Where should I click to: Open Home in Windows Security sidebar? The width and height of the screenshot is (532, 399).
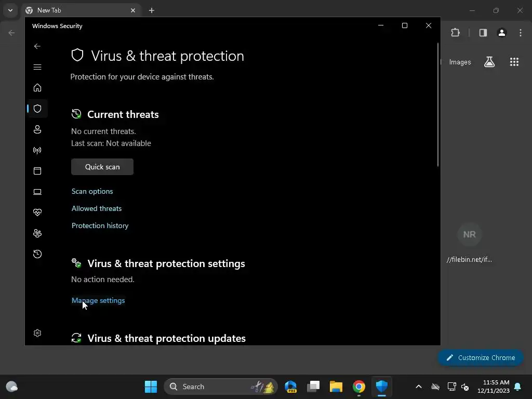(x=37, y=87)
